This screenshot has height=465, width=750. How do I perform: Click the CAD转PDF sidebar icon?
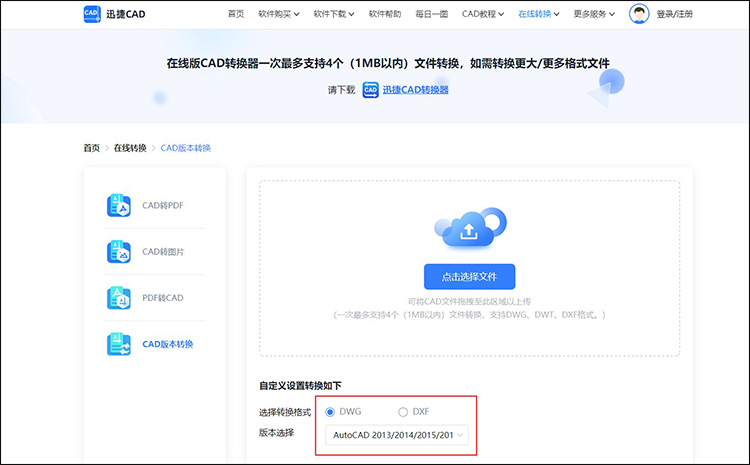tap(119, 205)
